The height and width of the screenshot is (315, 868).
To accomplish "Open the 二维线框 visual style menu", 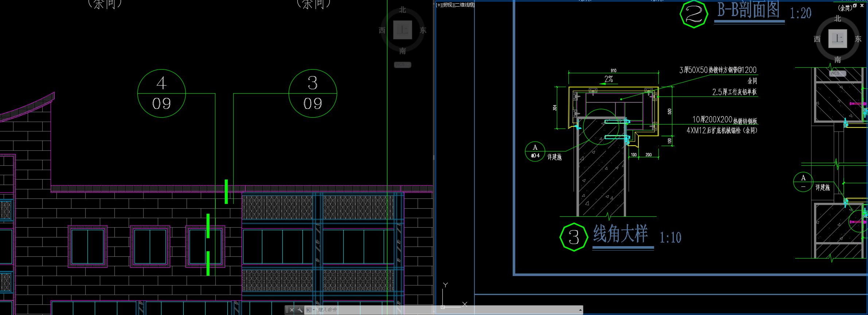I will pyautogui.click(x=465, y=5).
